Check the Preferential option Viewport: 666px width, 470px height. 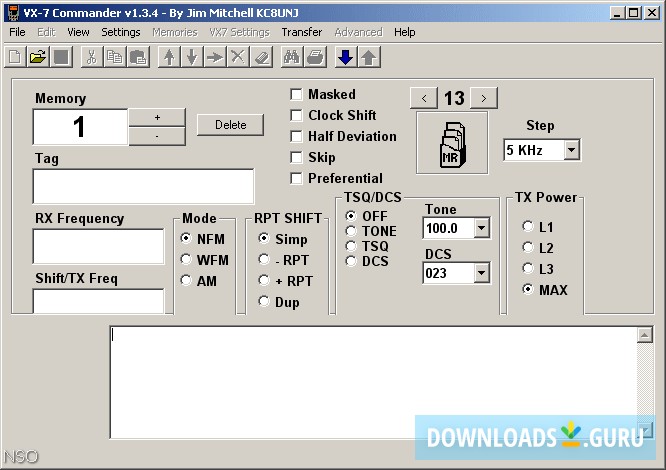tap(296, 178)
